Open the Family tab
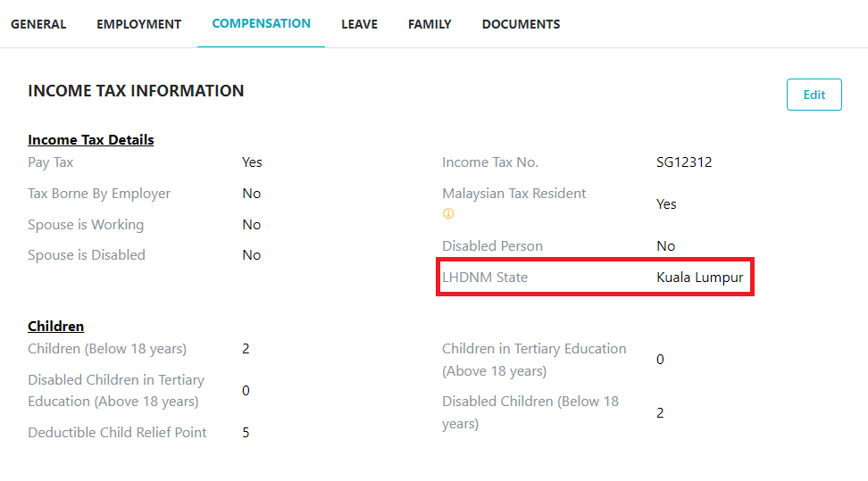The height and width of the screenshot is (481, 868). (x=430, y=24)
